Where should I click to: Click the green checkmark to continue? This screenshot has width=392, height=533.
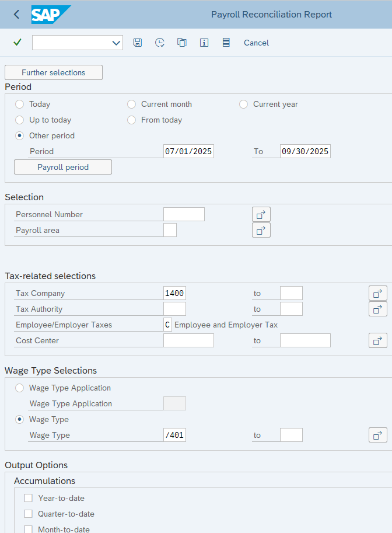coord(17,42)
